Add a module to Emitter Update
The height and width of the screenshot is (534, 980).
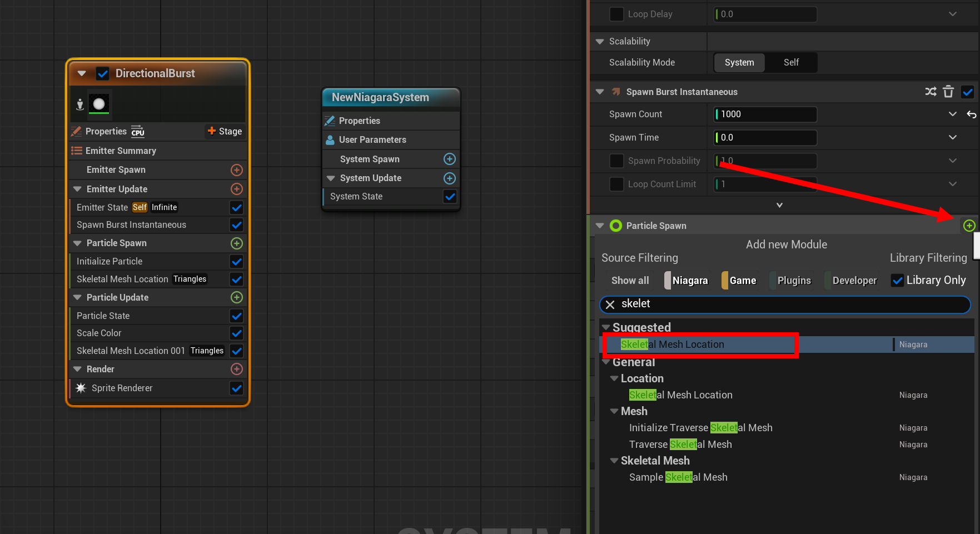point(237,189)
